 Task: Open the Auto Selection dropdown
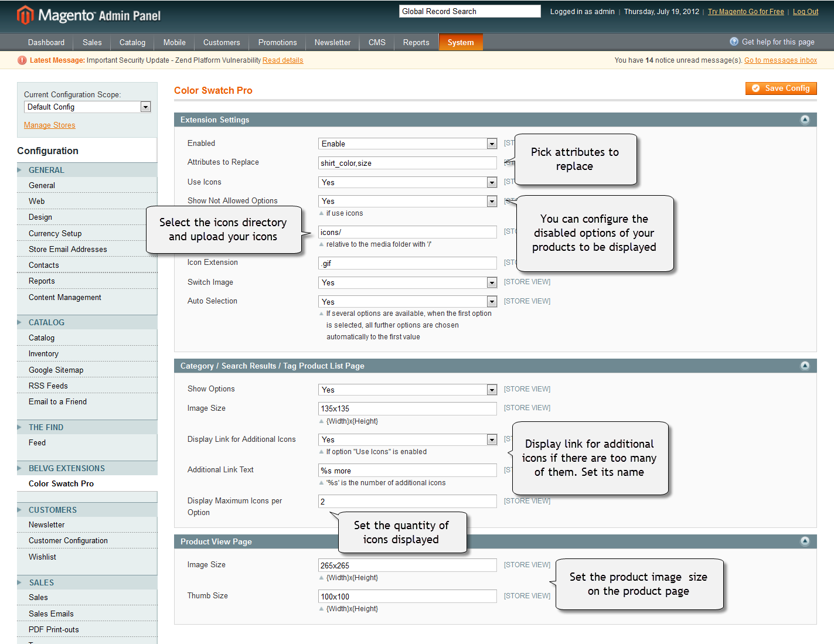point(407,302)
